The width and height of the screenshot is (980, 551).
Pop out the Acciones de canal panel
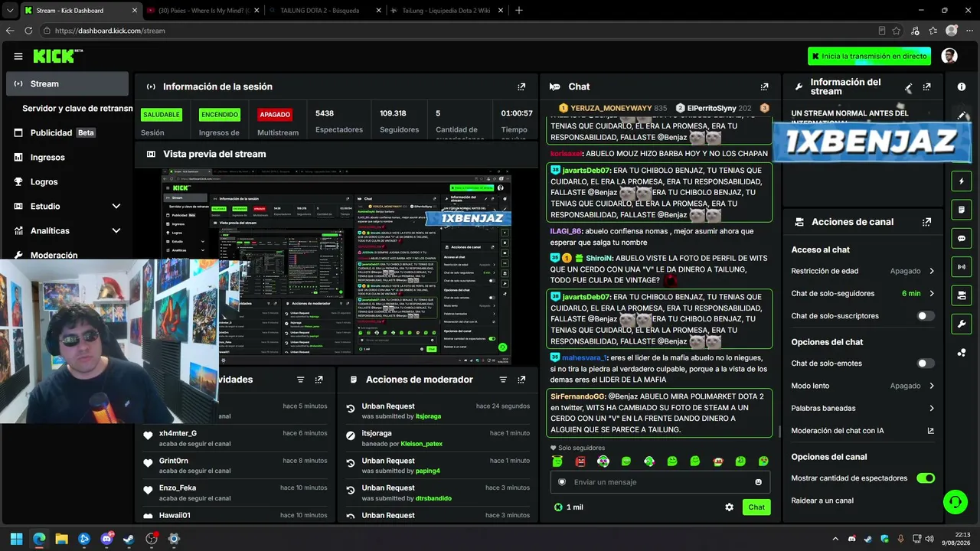pos(926,222)
